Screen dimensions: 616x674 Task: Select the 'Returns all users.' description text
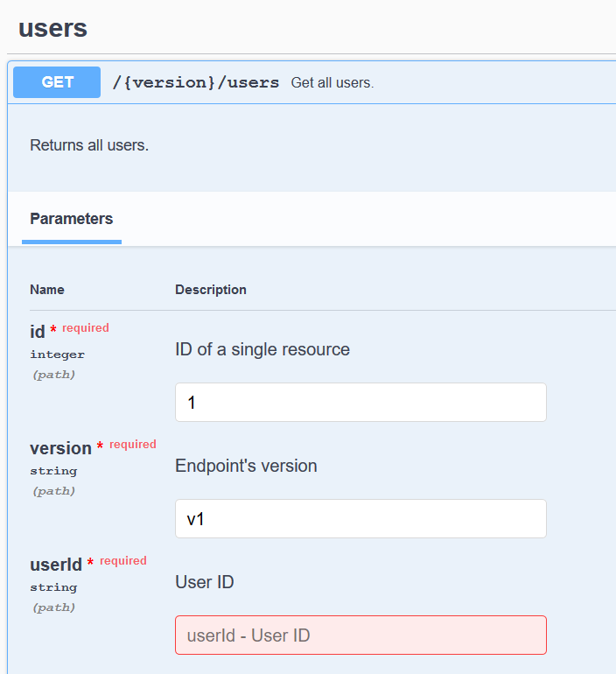tap(89, 145)
